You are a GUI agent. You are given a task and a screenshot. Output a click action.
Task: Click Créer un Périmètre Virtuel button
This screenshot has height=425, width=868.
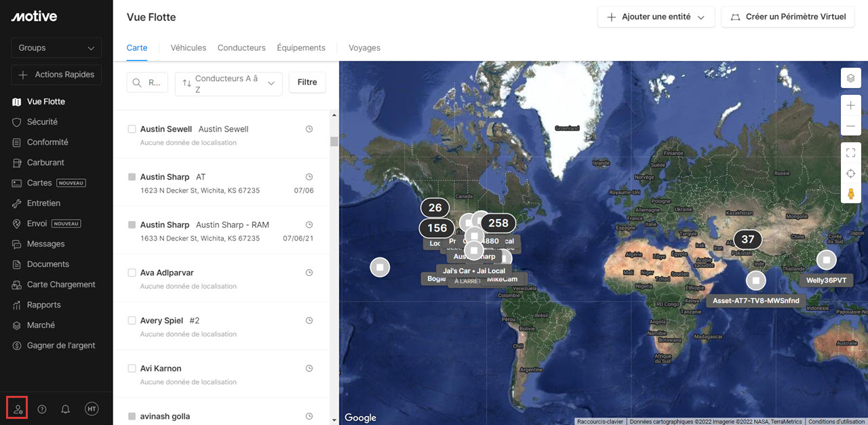[x=787, y=17]
